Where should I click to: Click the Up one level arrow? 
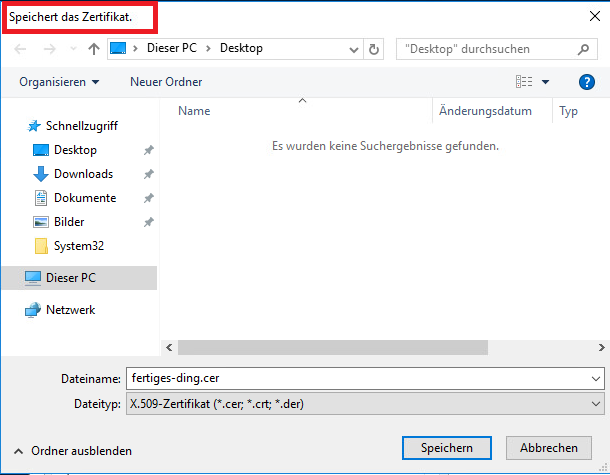(94, 49)
